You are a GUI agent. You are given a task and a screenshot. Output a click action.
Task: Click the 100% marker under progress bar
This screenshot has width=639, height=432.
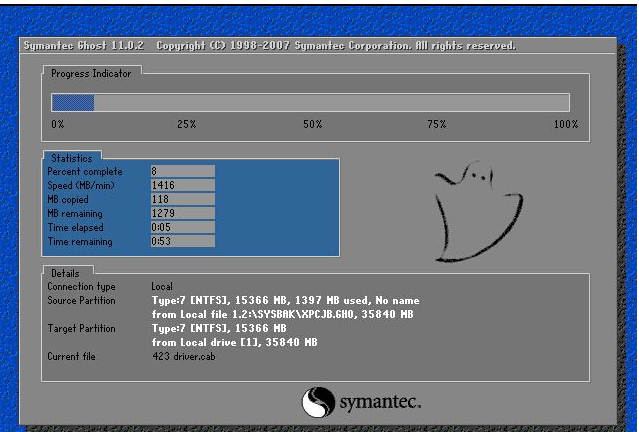click(x=566, y=124)
